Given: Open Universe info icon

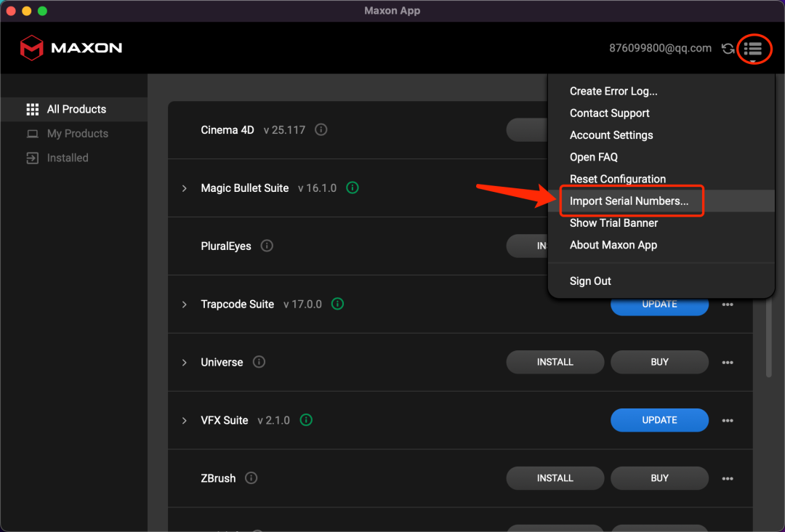Looking at the screenshot, I should coord(259,362).
